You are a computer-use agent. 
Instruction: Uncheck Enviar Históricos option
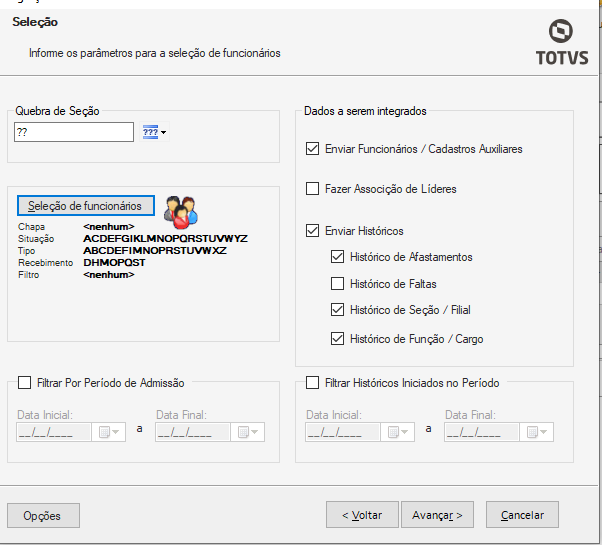[x=314, y=231]
